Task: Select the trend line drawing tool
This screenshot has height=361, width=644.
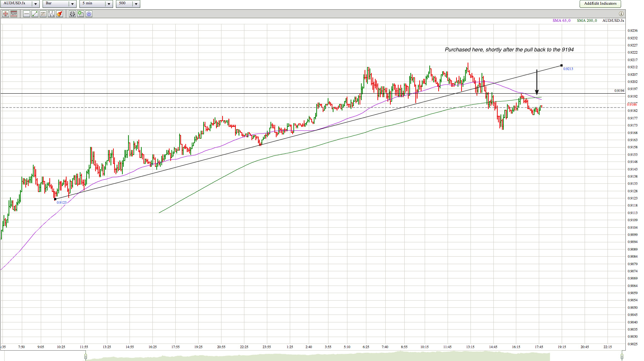Action: (35, 14)
